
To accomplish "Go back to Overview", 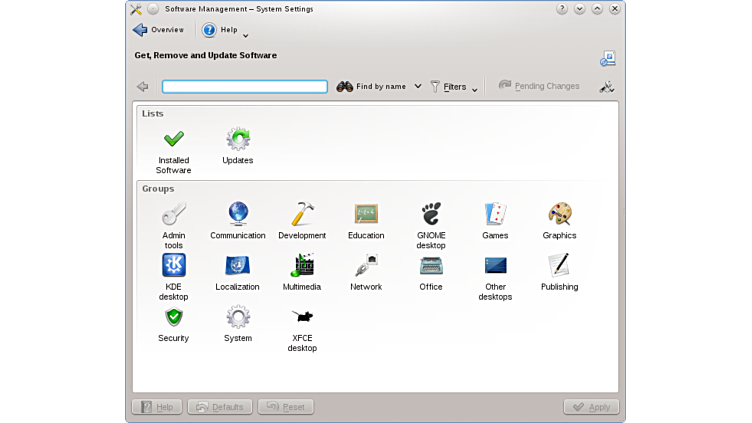I will point(158,30).
